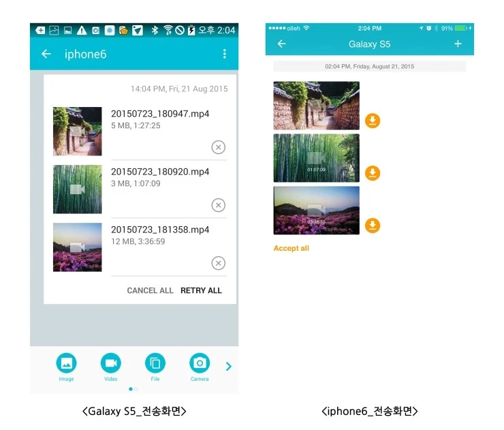Select the Video send icon
Screen dimensions: 504x430
point(110,363)
